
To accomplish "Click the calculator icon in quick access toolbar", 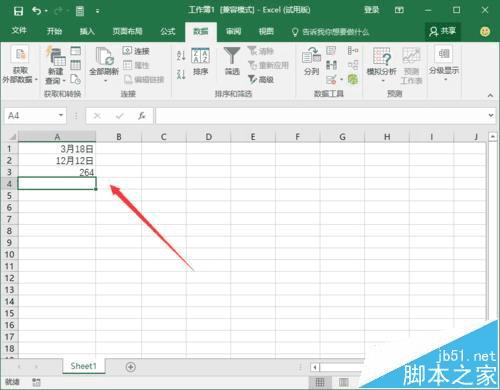I will click(x=80, y=11).
